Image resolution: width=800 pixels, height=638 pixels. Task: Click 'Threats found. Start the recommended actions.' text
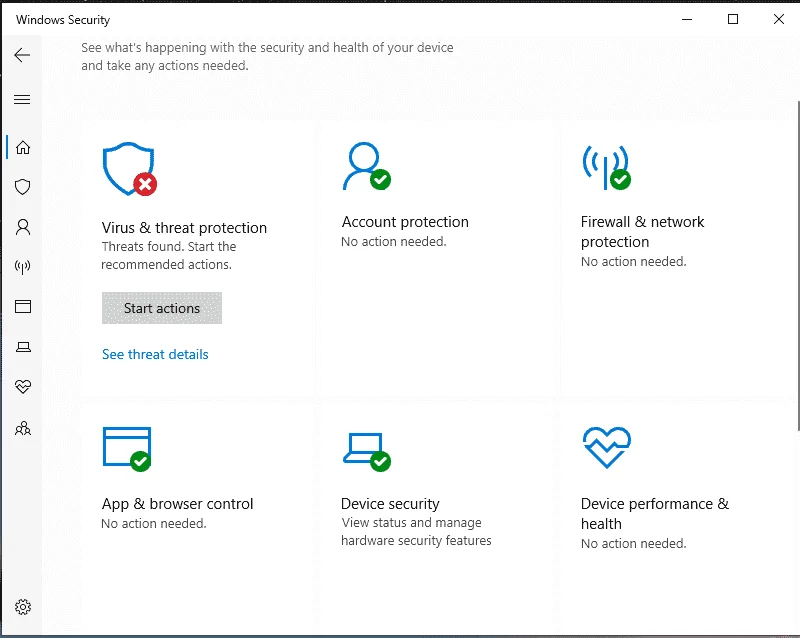pos(169,255)
